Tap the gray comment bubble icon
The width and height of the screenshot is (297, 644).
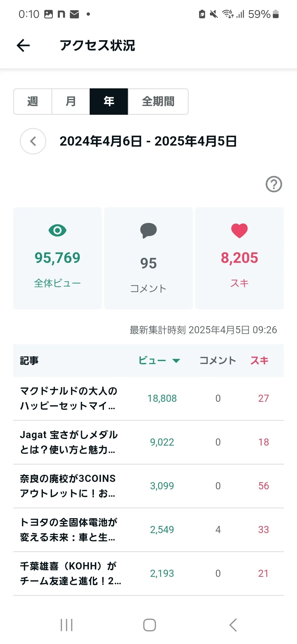(x=148, y=230)
